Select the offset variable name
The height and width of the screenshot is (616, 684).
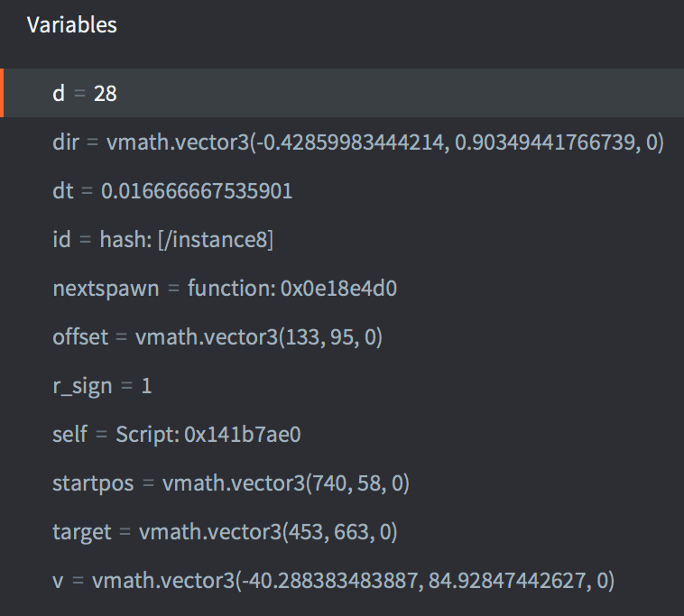coord(79,336)
